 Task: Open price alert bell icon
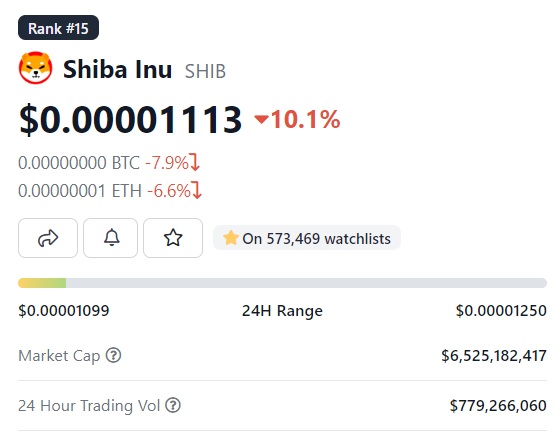coord(111,238)
